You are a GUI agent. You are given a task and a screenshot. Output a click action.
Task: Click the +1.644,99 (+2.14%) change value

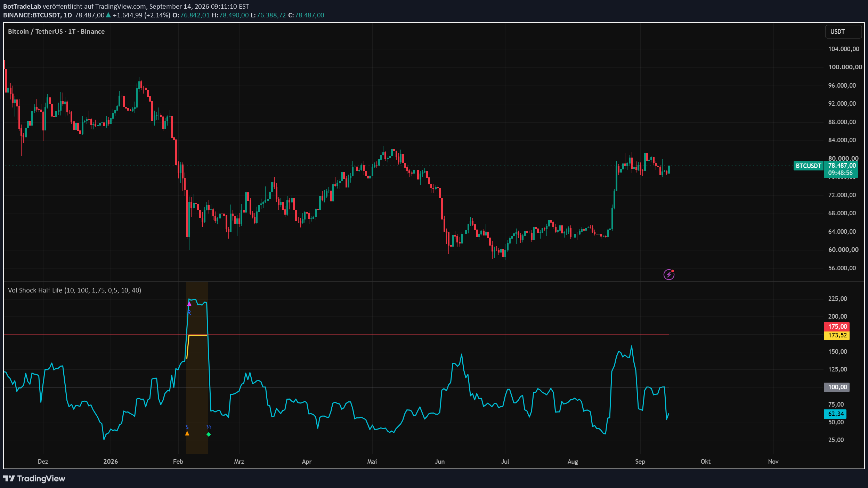141,15
